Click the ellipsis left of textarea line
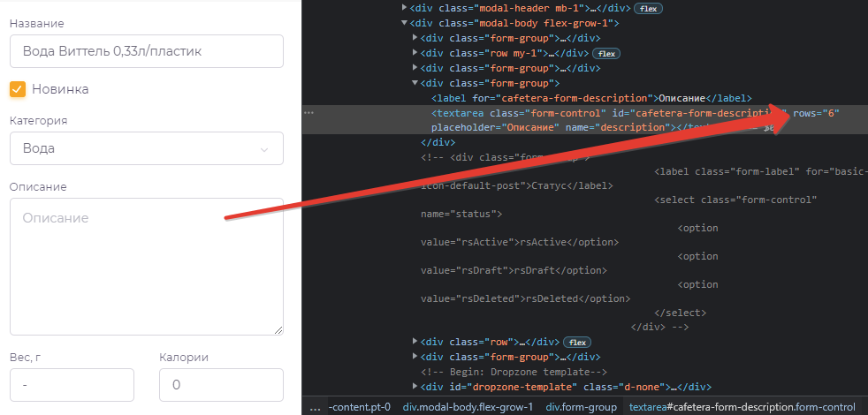 point(309,113)
